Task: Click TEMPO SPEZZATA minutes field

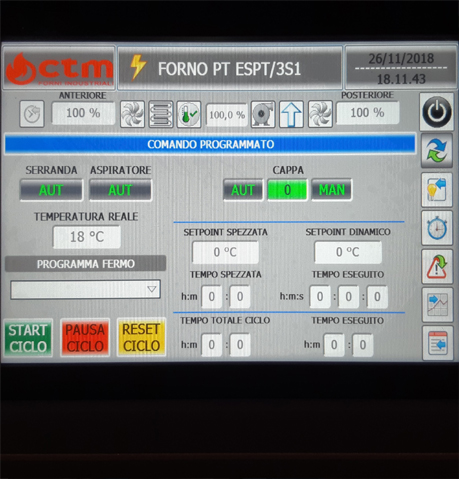Action: click(240, 297)
